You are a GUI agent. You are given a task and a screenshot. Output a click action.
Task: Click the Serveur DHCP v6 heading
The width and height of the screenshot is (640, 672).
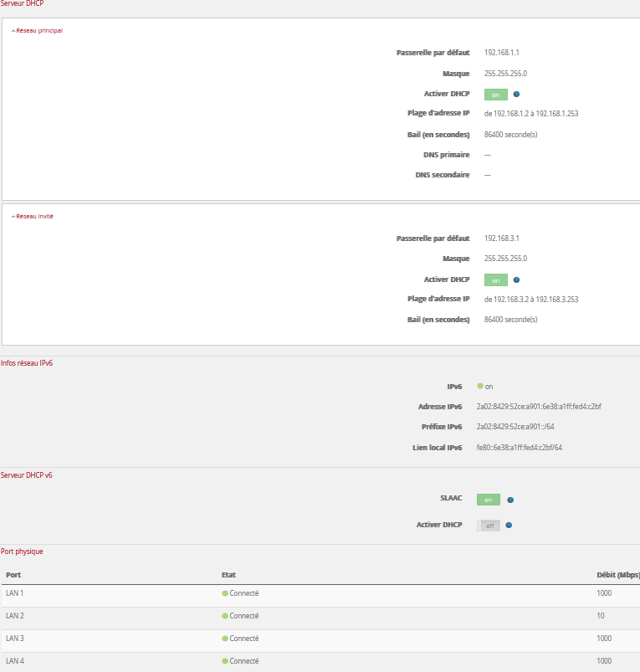[26, 475]
